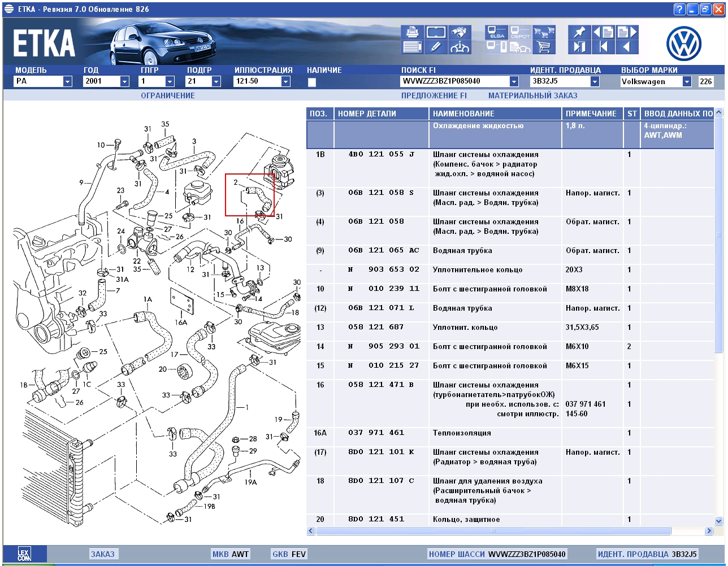Click the exit door icon
728x566 pixels.
point(579,47)
